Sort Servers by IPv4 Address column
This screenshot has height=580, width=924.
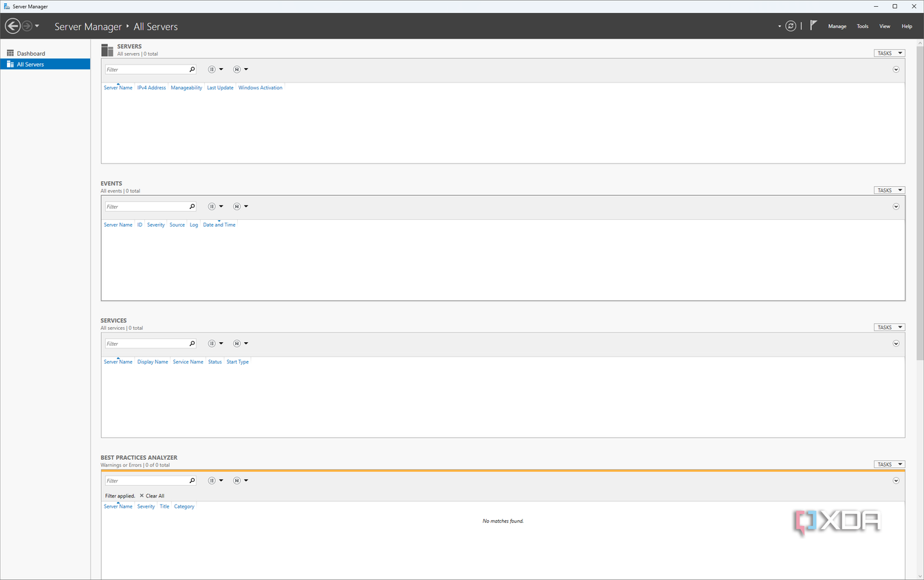(x=151, y=88)
